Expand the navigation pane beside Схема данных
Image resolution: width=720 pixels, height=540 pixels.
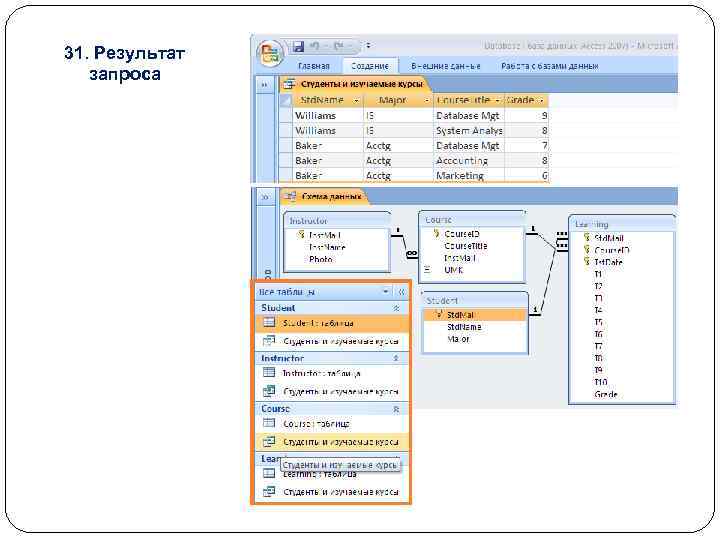pos(265,197)
